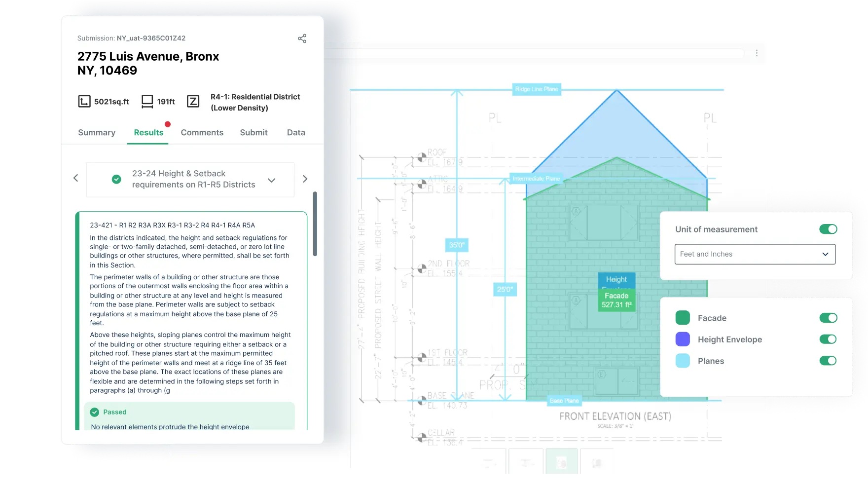The height and width of the screenshot is (489, 868).
Task: Switch to the Submit tab
Action: click(253, 132)
